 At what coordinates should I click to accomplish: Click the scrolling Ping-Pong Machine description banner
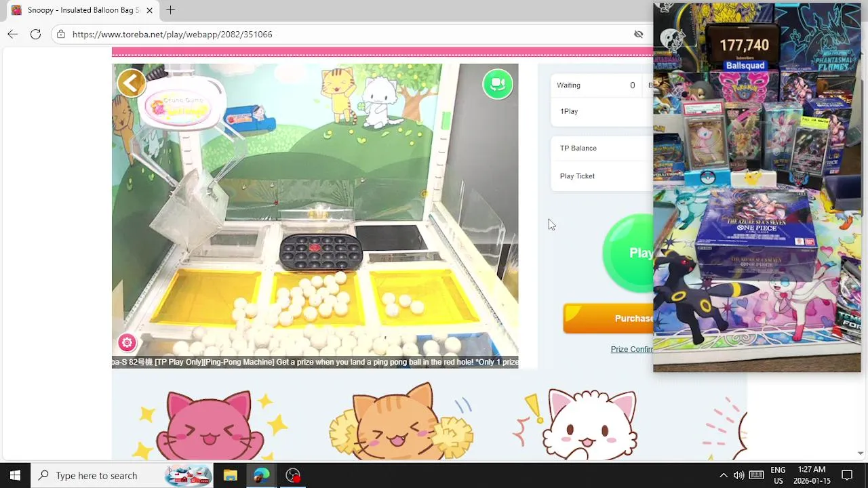[315, 362]
